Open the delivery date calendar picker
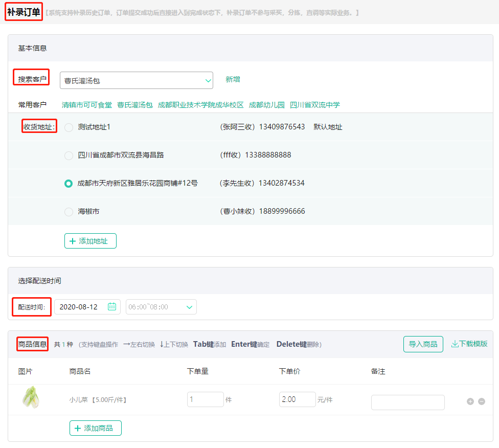The image size is (499, 448). coord(112,307)
